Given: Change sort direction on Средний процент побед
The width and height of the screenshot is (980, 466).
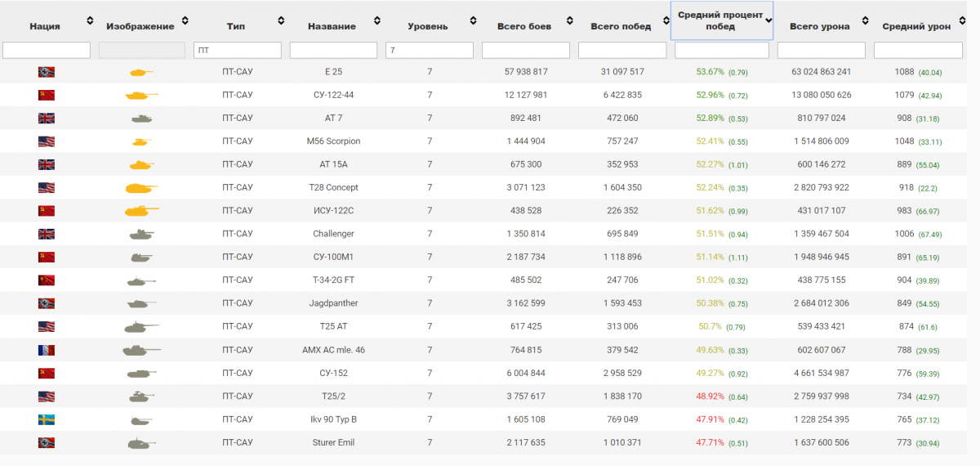Looking at the screenshot, I should 768,20.
